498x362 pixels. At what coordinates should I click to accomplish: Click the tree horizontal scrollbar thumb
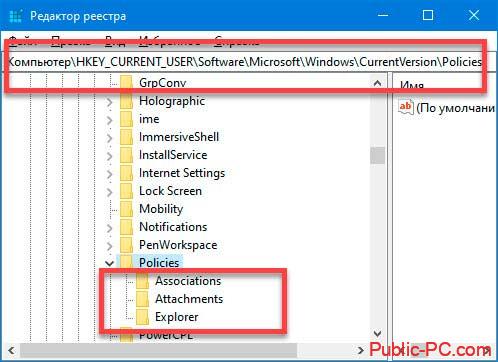click(158, 350)
